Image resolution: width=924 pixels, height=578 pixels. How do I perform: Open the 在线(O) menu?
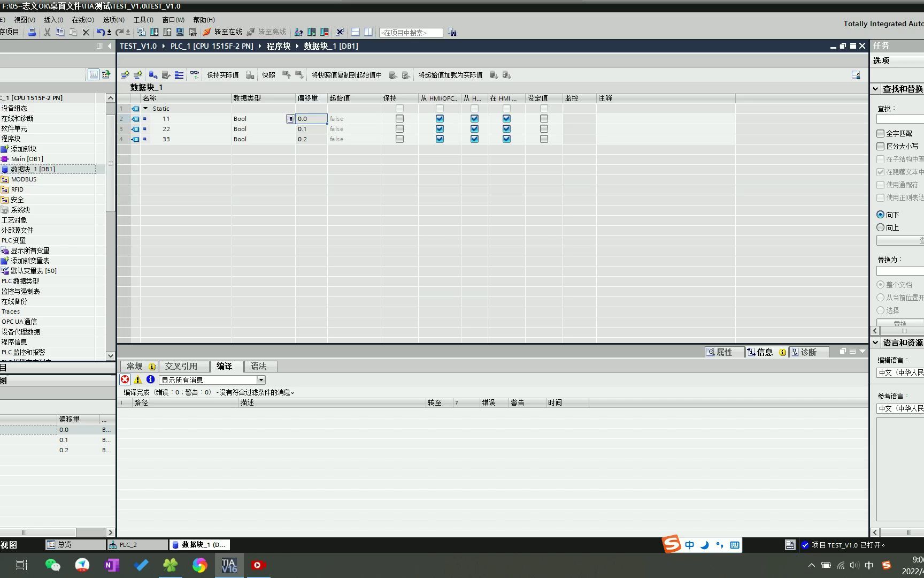coord(83,20)
